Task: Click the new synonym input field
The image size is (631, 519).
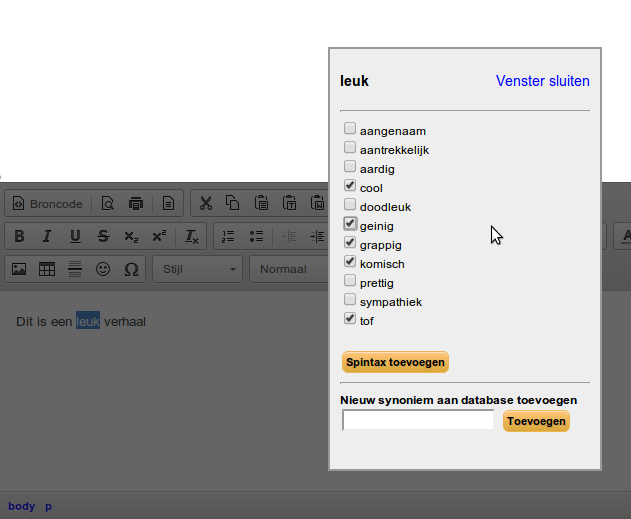Action: [x=418, y=420]
